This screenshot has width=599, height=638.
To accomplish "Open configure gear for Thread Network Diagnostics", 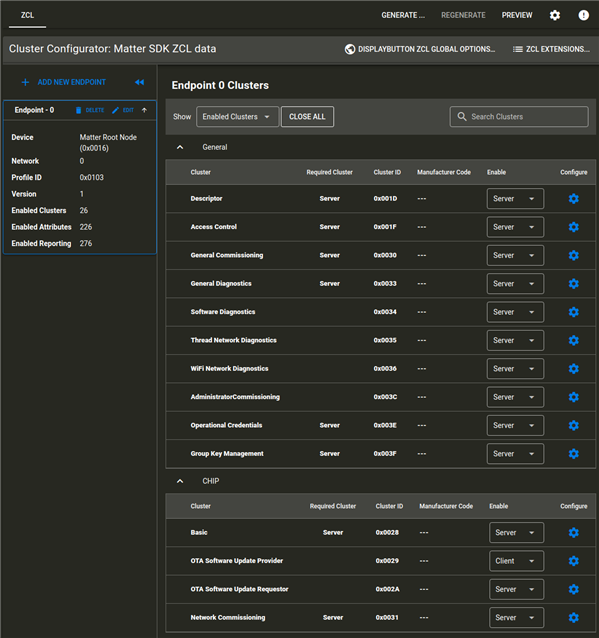I will [x=574, y=340].
